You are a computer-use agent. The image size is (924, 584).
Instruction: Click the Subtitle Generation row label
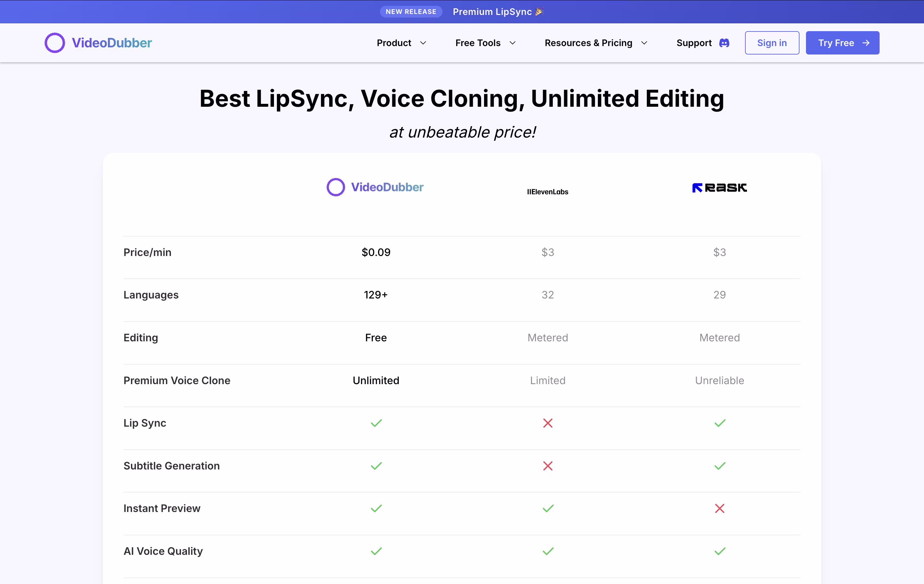172,466
